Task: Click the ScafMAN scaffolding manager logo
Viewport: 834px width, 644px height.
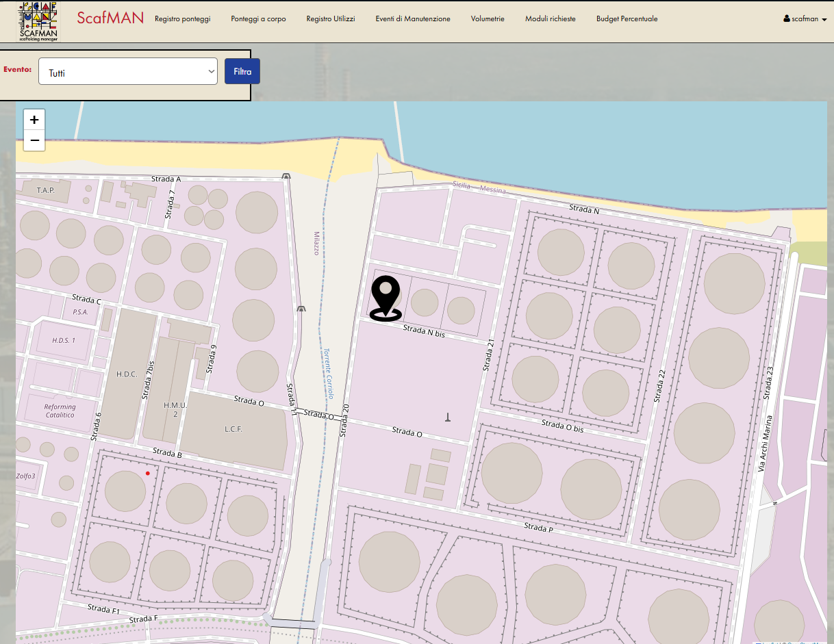Action: [x=38, y=21]
